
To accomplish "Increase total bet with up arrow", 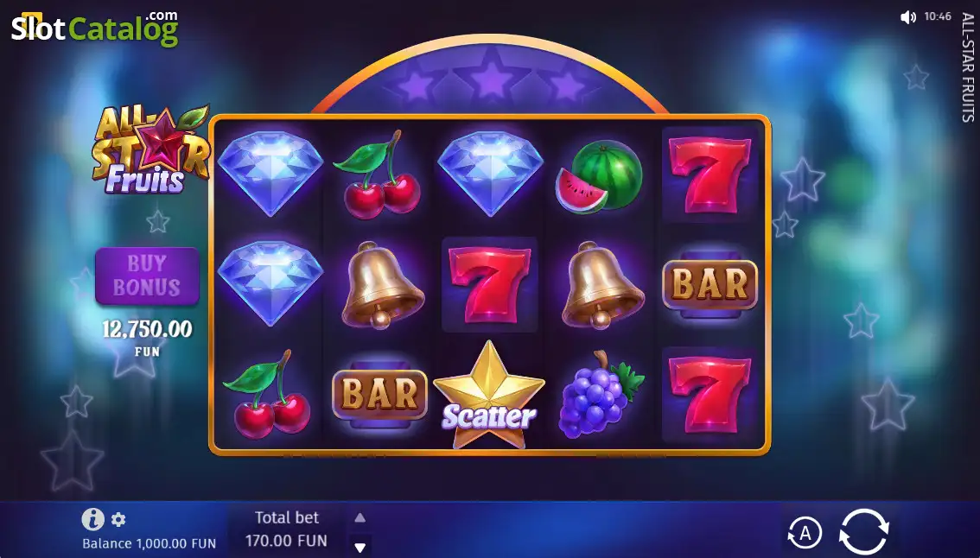I will coord(360,517).
